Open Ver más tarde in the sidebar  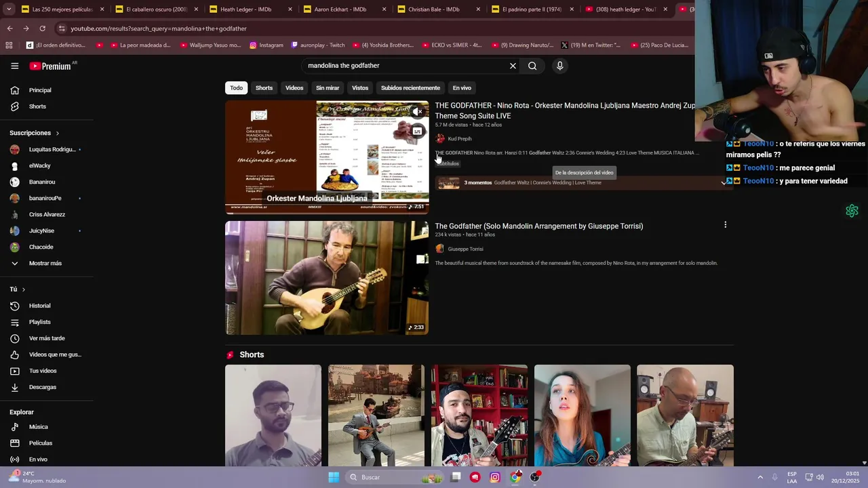[x=47, y=338]
